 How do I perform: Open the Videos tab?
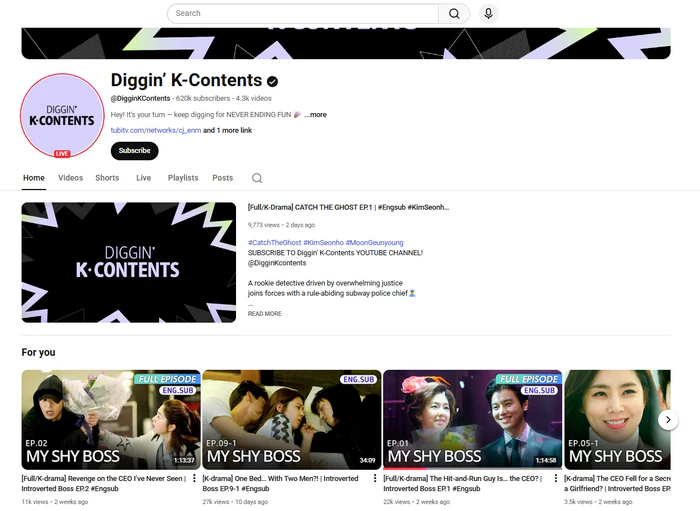pos(71,178)
